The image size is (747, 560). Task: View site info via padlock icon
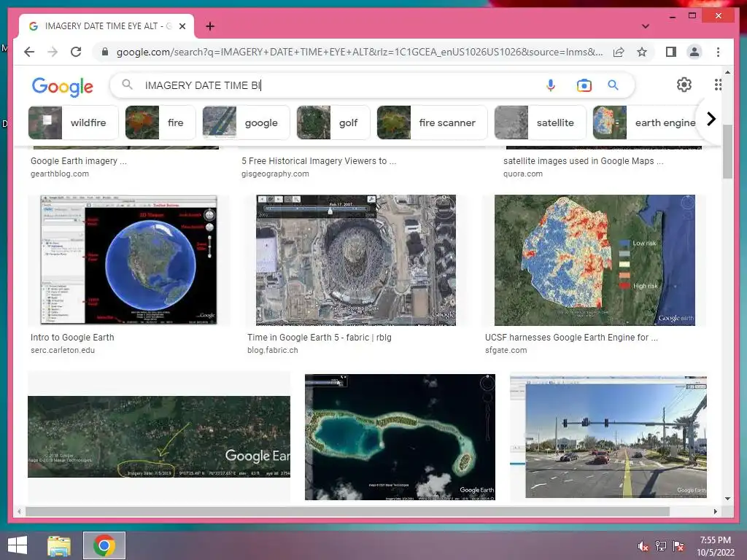pos(105,52)
